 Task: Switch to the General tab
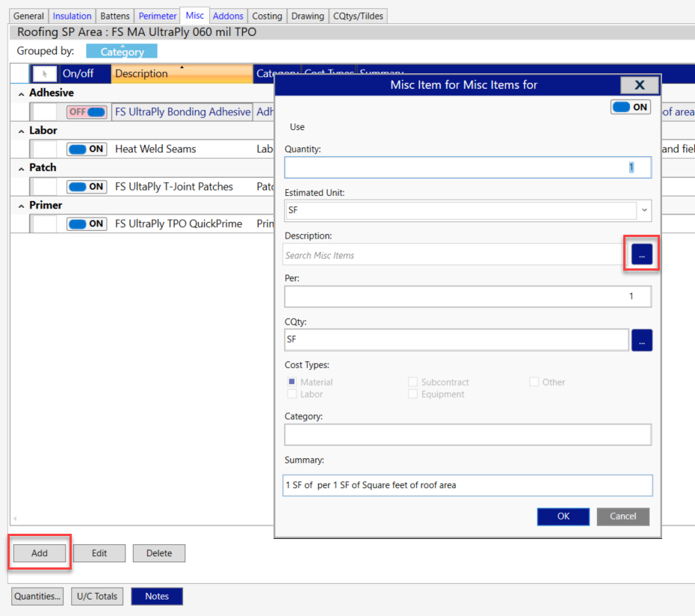point(28,16)
